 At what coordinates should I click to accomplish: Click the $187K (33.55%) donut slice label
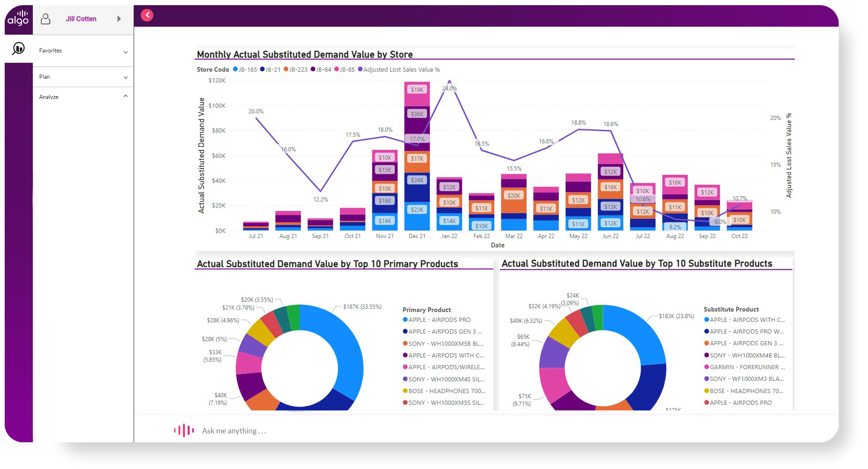(362, 307)
